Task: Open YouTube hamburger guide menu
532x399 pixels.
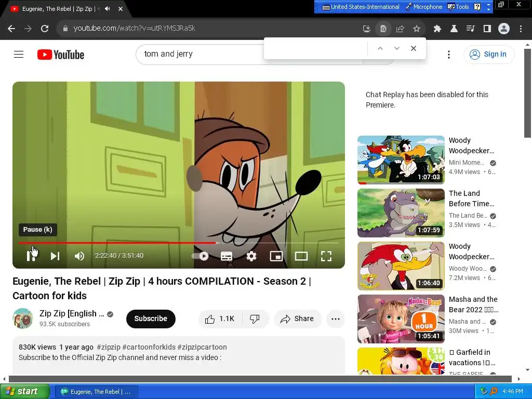Action: (19, 54)
